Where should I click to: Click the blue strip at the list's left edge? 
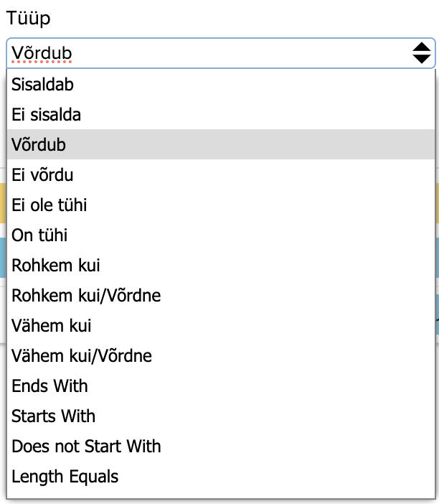click(3, 258)
